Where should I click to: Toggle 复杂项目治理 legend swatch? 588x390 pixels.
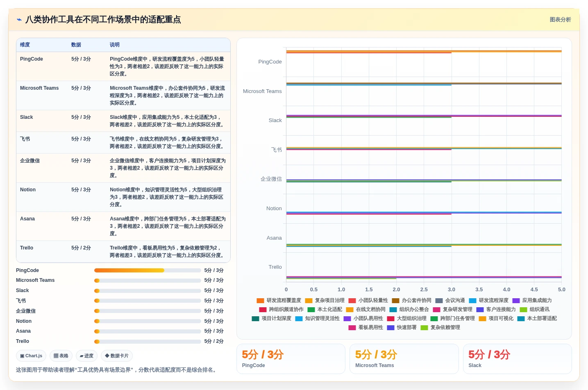(x=309, y=301)
